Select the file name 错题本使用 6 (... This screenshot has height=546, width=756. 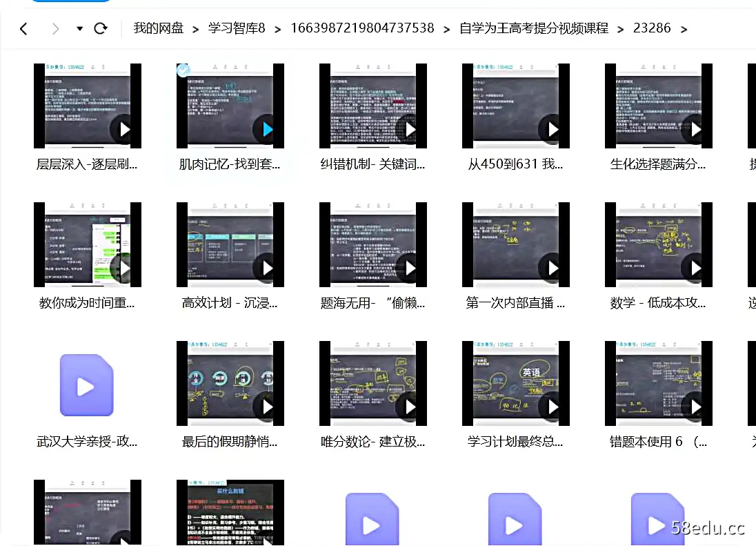658,441
